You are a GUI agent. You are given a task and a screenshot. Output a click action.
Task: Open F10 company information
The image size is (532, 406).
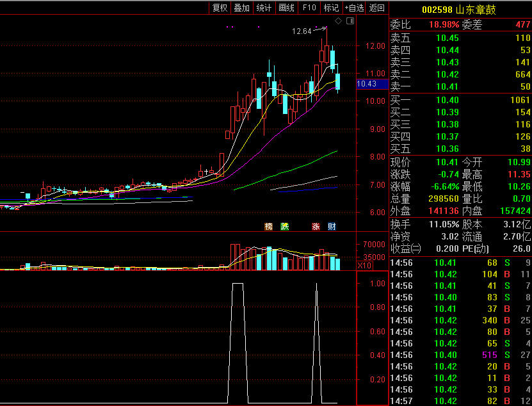pos(309,8)
